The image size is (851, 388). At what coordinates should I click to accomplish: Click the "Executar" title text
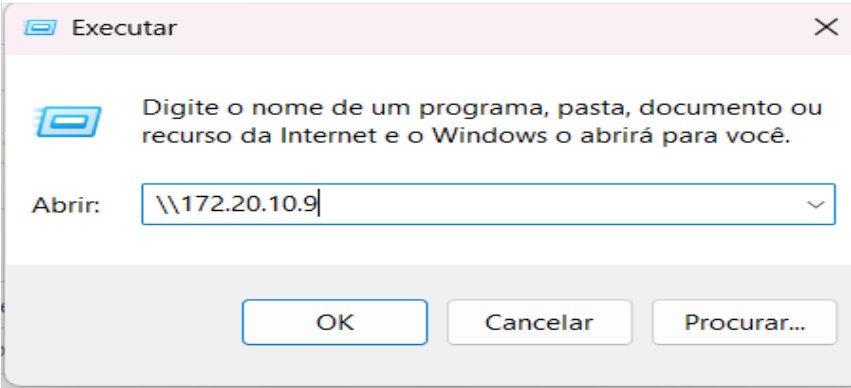124,28
